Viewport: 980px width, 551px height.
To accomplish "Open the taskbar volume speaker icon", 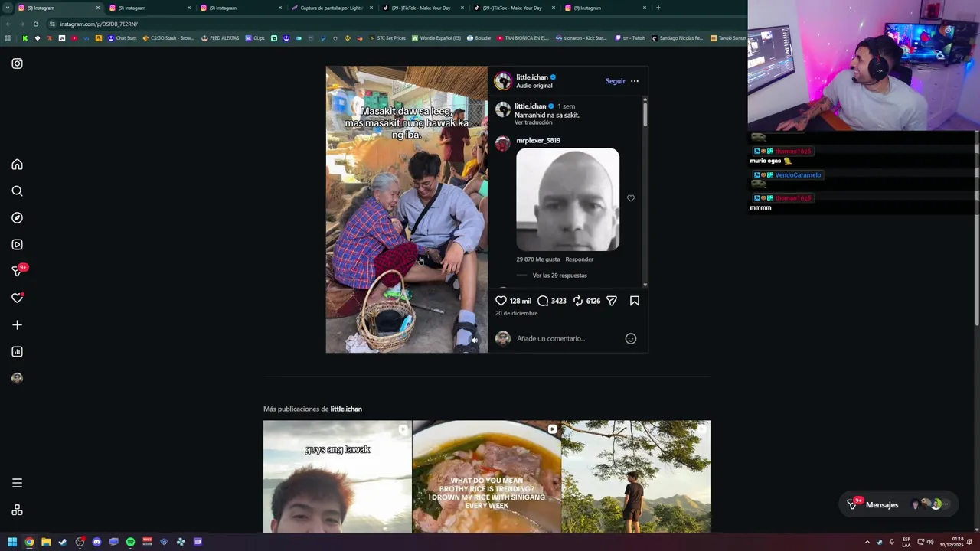I will click(930, 542).
